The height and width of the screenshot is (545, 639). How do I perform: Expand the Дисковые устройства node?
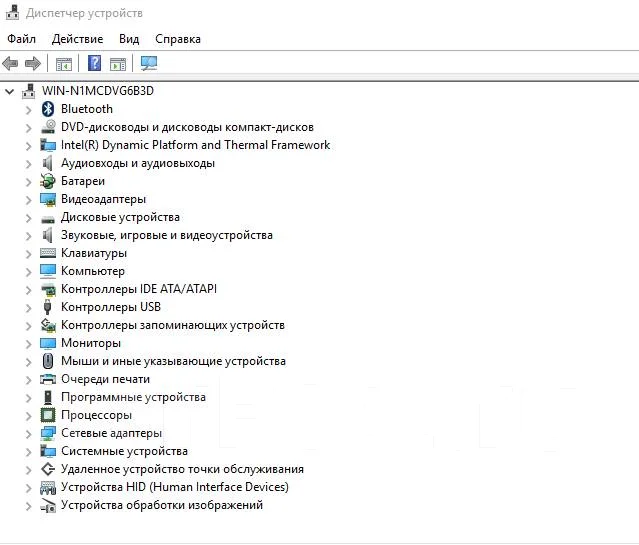tap(28, 218)
